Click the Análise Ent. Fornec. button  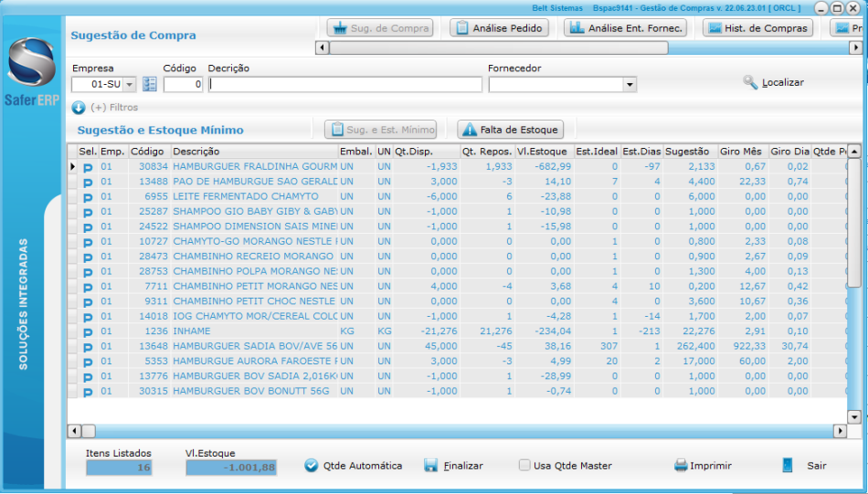626,28
